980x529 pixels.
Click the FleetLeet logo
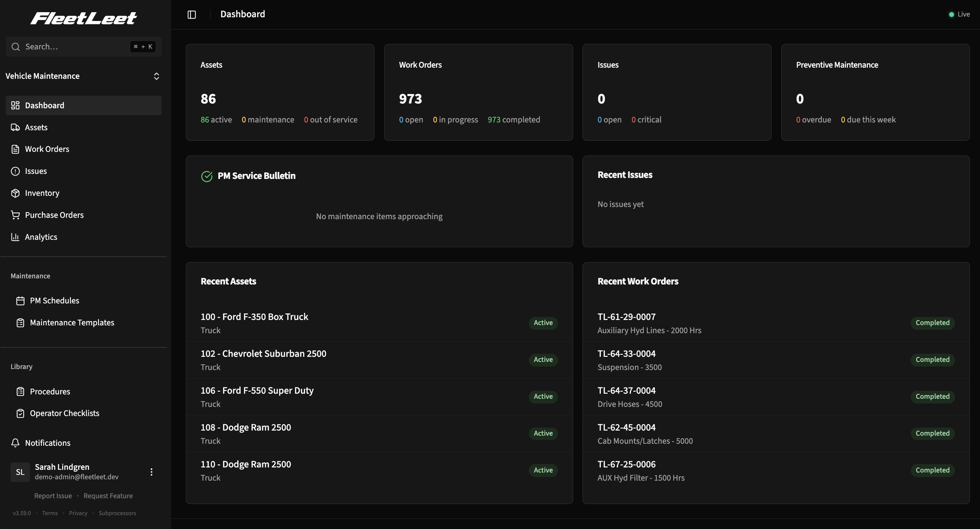click(83, 18)
